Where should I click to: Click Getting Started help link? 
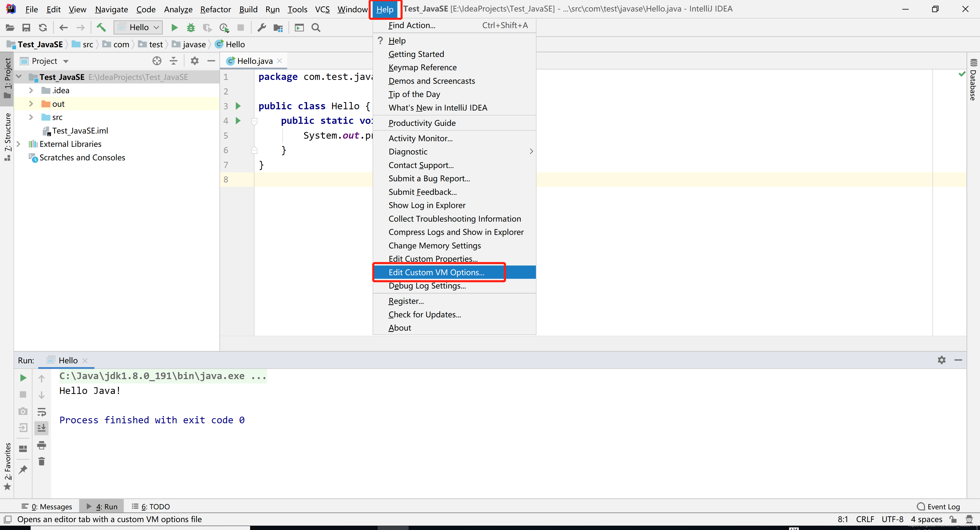[416, 54]
